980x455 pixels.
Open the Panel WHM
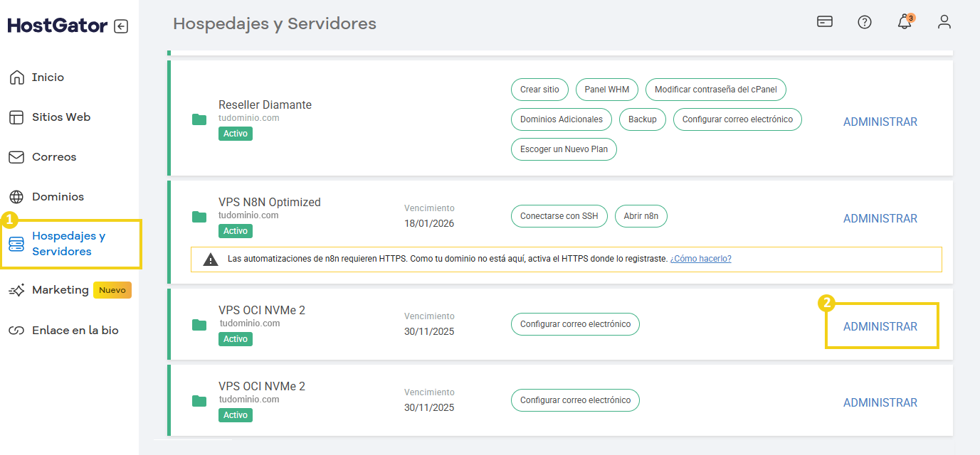(606, 90)
